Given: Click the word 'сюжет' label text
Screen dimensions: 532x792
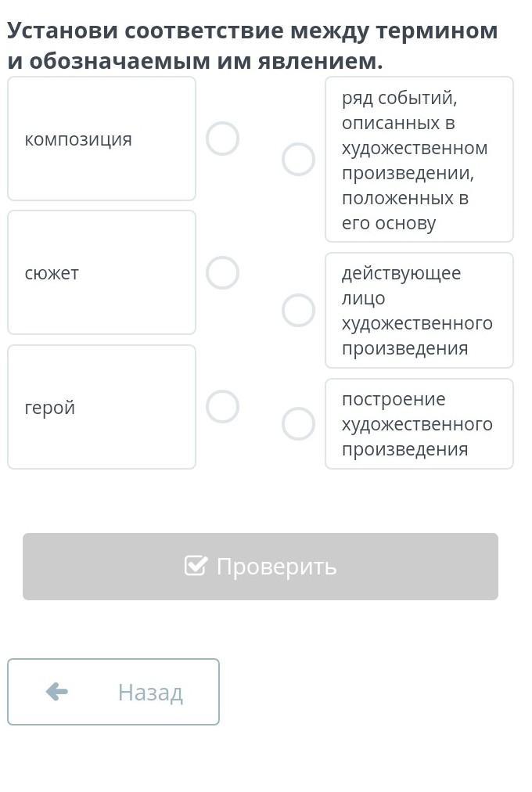Looking at the screenshot, I should [x=52, y=273].
